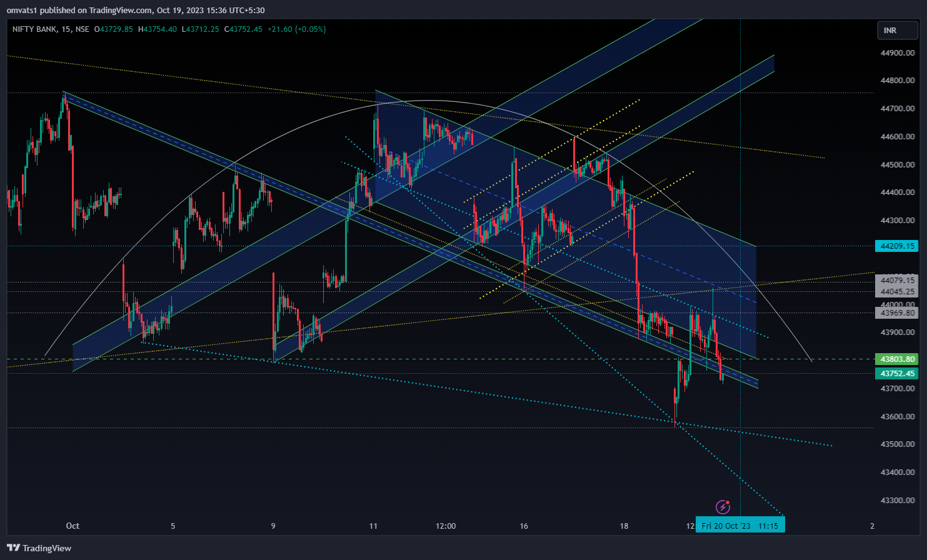The image size is (927, 560).
Task: Click the 18 date label on time axis
Action: [624, 526]
